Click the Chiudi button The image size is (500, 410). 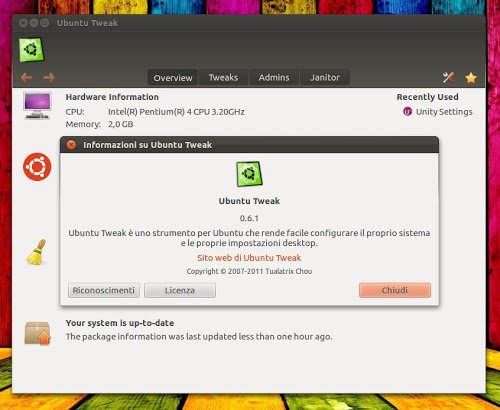[395, 290]
